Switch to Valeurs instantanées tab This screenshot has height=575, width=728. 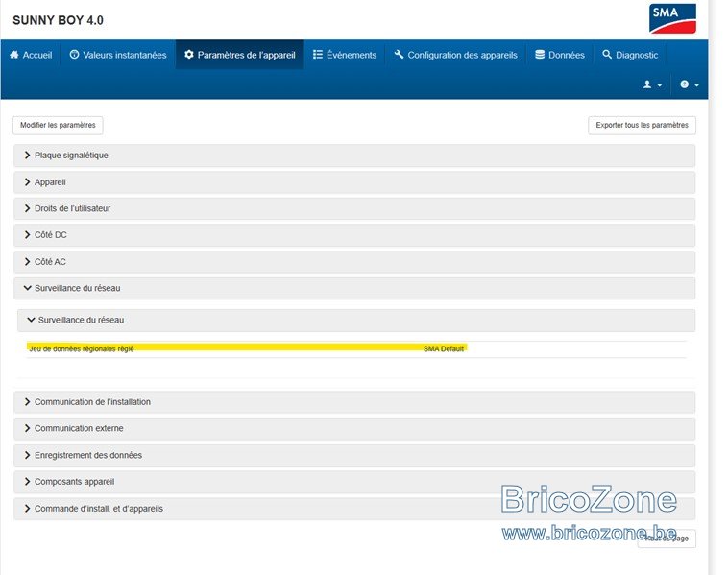[118, 55]
